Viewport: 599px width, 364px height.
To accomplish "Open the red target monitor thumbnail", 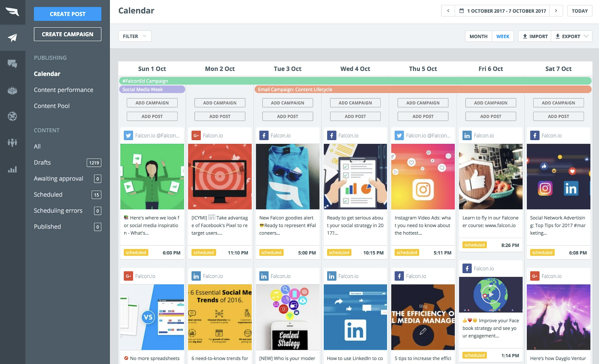I will pyautogui.click(x=220, y=176).
